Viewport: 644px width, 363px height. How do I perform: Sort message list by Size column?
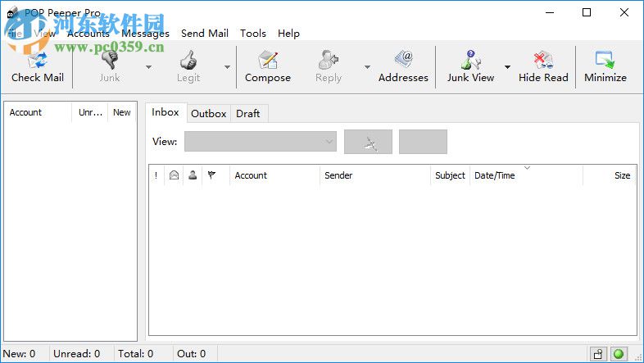(x=610, y=175)
